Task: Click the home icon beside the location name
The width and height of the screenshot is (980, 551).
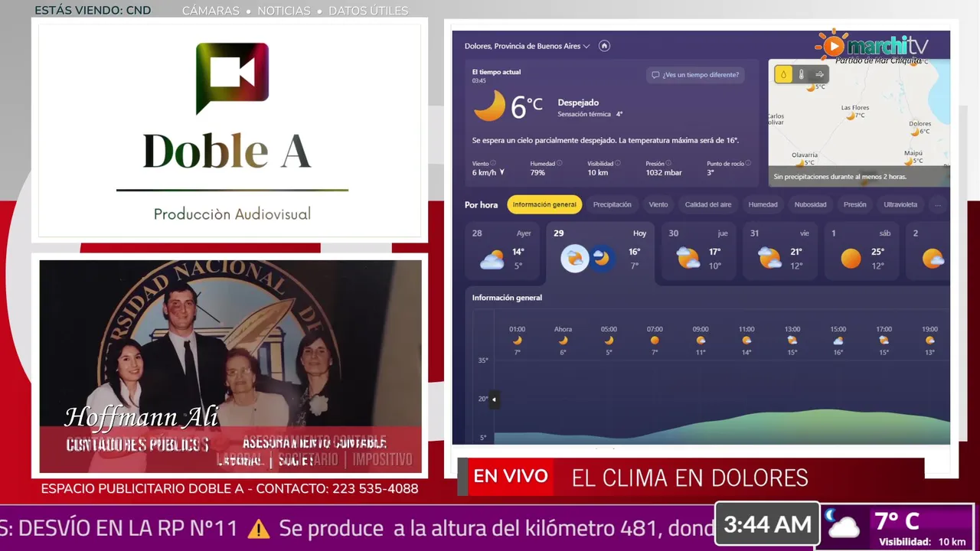Action: pyautogui.click(x=604, y=46)
